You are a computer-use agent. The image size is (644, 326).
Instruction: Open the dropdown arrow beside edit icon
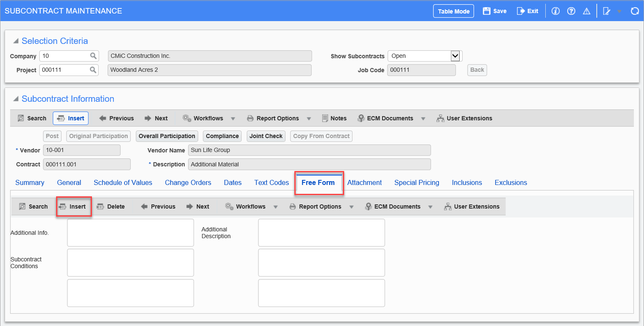pos(619,11)
